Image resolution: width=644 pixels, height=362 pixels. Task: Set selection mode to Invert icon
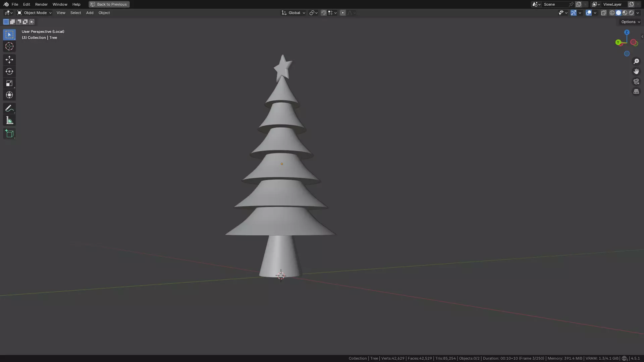(25, 22)
